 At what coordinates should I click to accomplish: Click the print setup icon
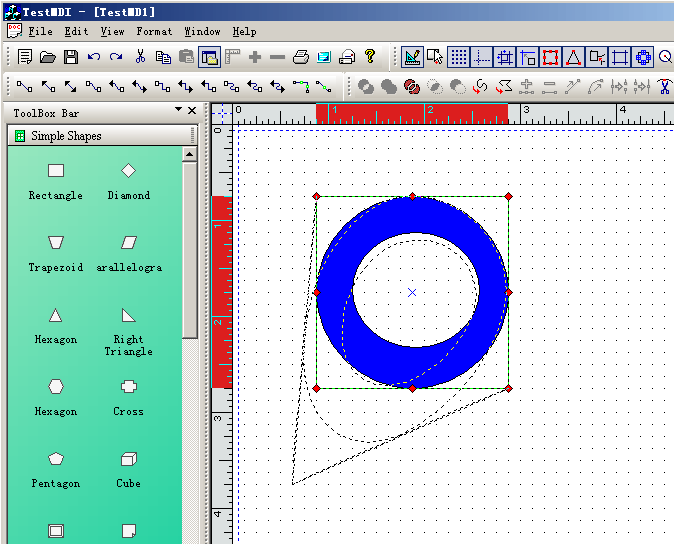click(347, 57)
